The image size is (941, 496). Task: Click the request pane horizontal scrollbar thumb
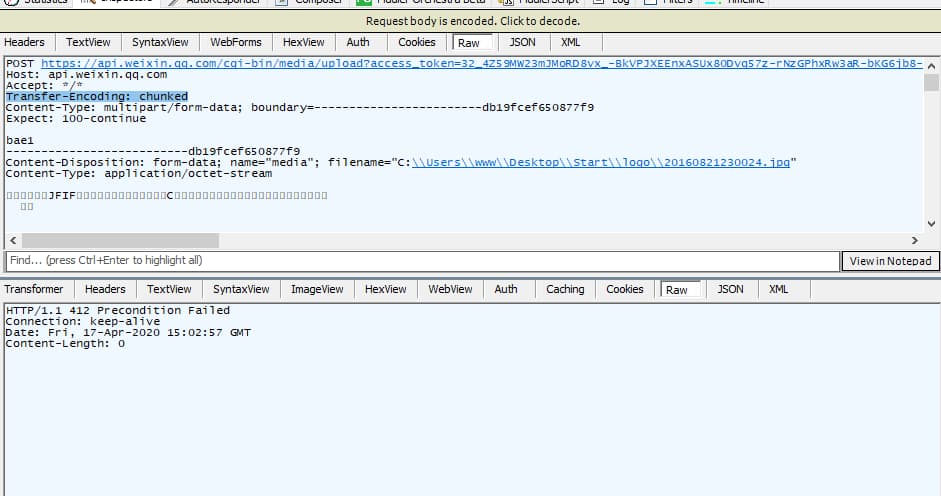pyautogui.click(x=120, y=240)
